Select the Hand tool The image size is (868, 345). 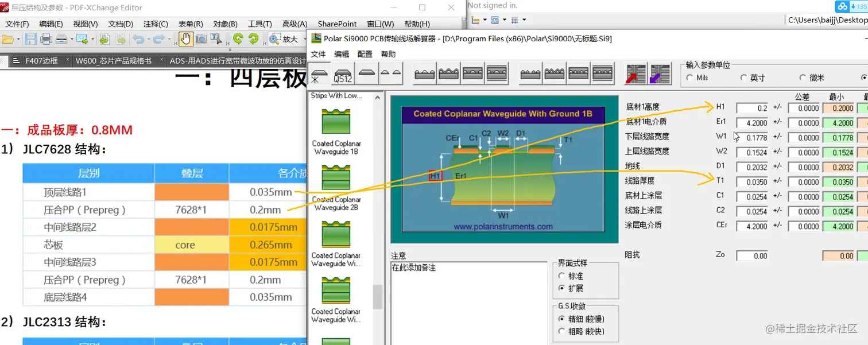(186, 39)
